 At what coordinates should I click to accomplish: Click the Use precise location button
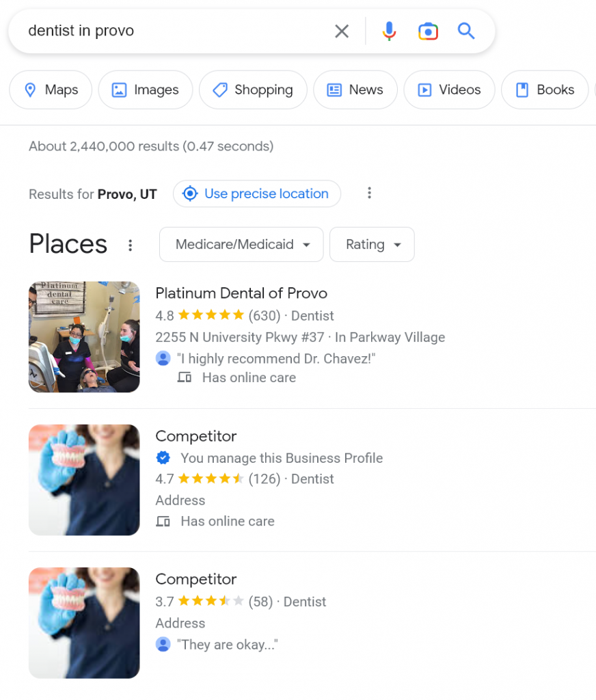pos(257,193)
